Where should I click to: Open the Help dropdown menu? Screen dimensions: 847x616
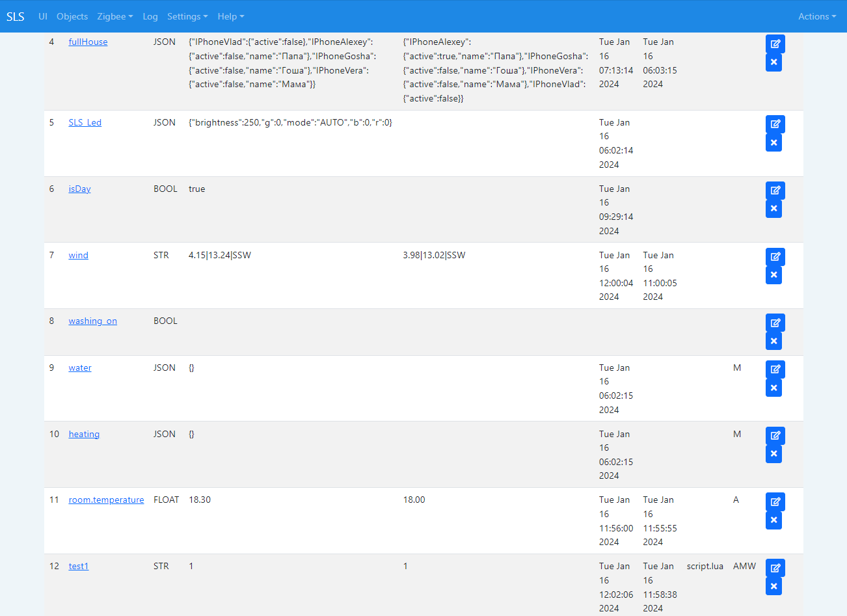coord(231,16)
